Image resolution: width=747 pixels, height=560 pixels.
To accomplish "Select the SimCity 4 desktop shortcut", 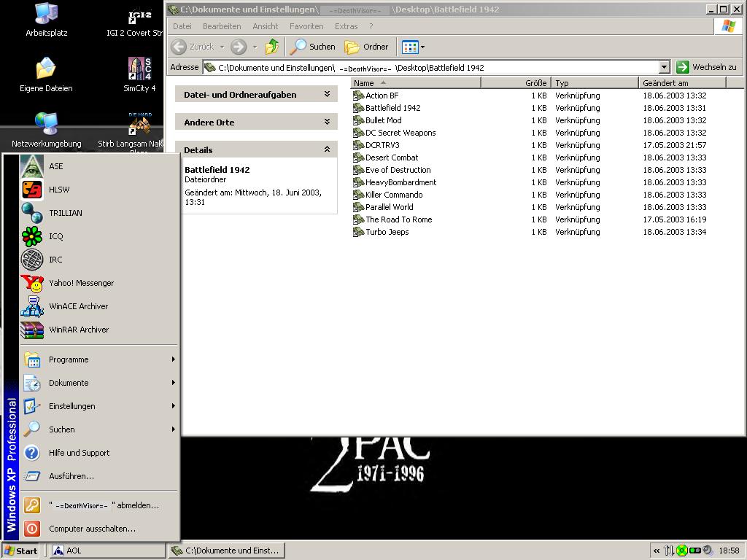I will (x=139, y=75).
